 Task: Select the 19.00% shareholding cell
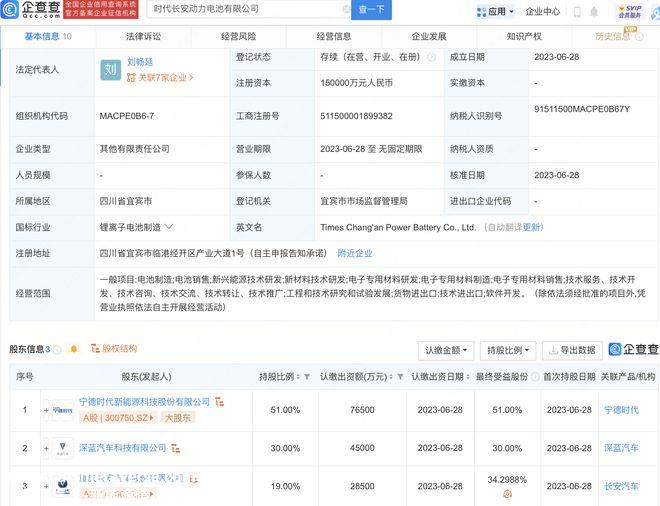click(285, 486)
